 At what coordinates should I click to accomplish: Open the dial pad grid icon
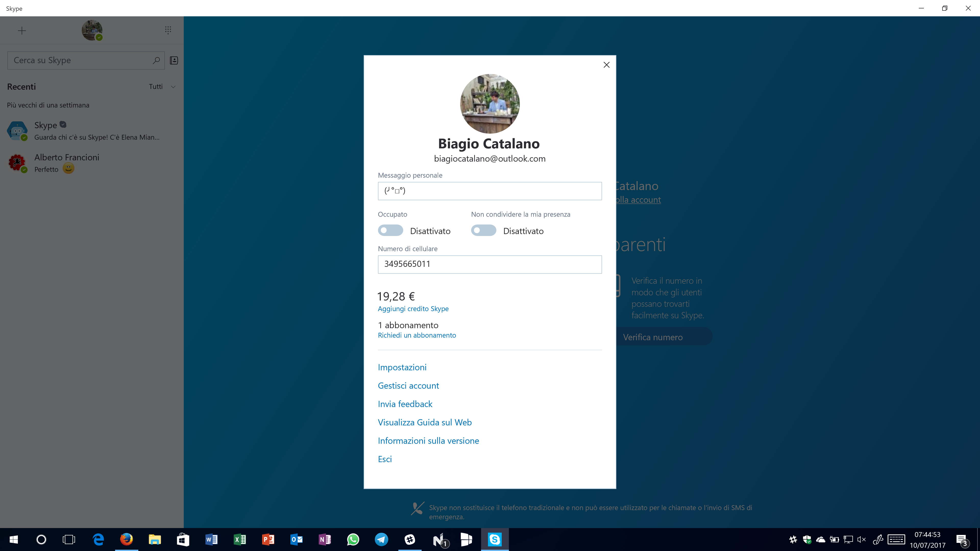pos(168,30)
